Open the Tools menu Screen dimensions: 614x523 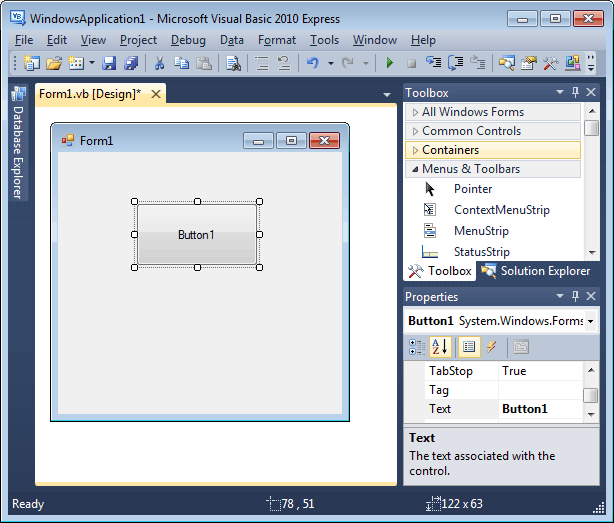click(x=325, y=40)
